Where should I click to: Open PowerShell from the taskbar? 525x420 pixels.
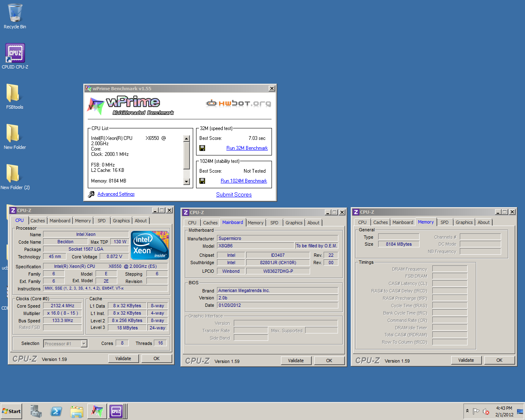56,411
